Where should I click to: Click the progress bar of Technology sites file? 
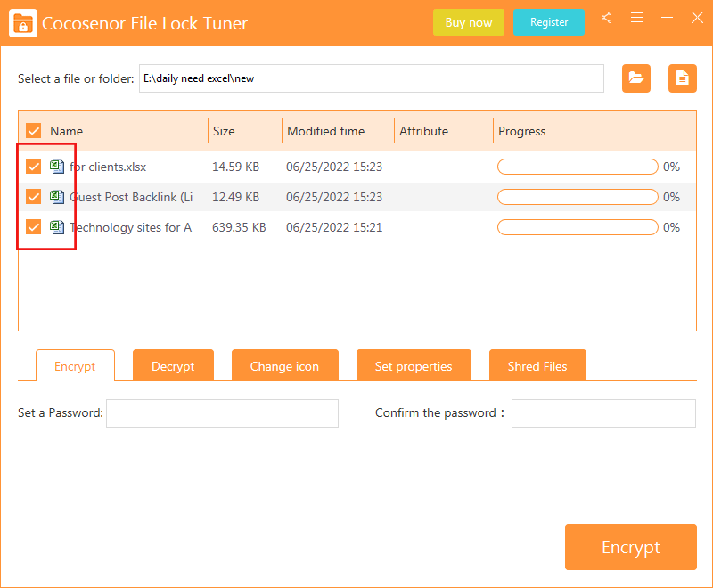[578, 227]
